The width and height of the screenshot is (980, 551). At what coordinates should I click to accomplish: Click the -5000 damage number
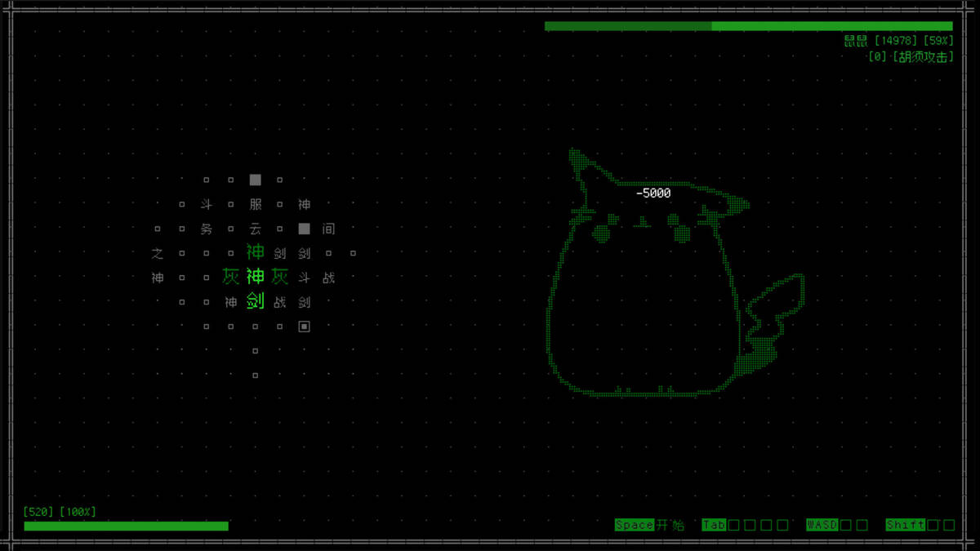[653, 193]
